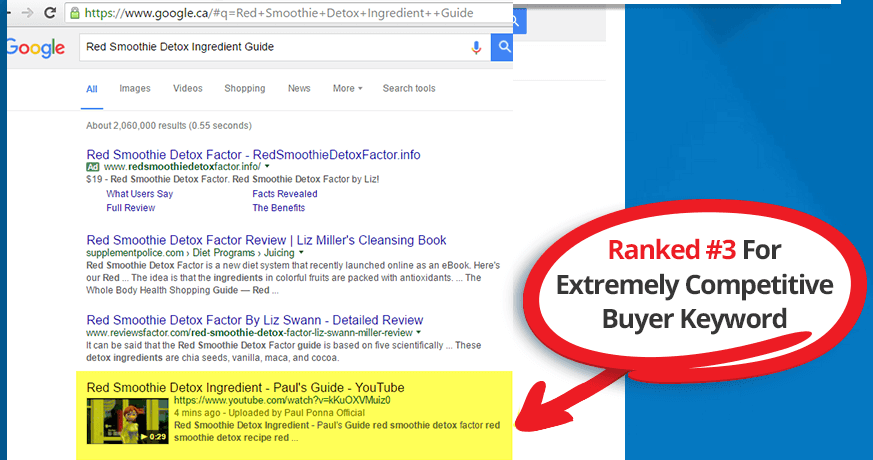Viewport: 873px width, 460px height.
Task: Click the 'Diet Programs' breadcrumb text
Action: 224,253
